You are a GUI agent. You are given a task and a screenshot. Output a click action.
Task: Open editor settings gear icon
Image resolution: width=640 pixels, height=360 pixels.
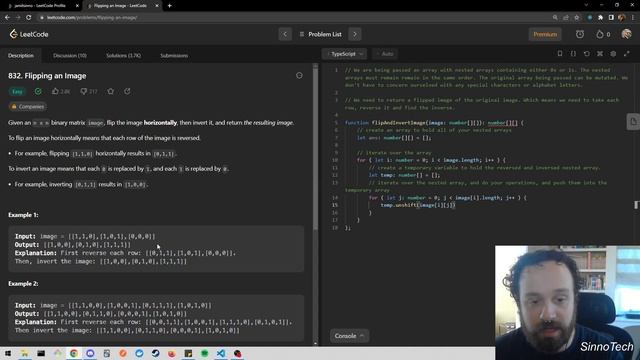[x=613, y=53]
